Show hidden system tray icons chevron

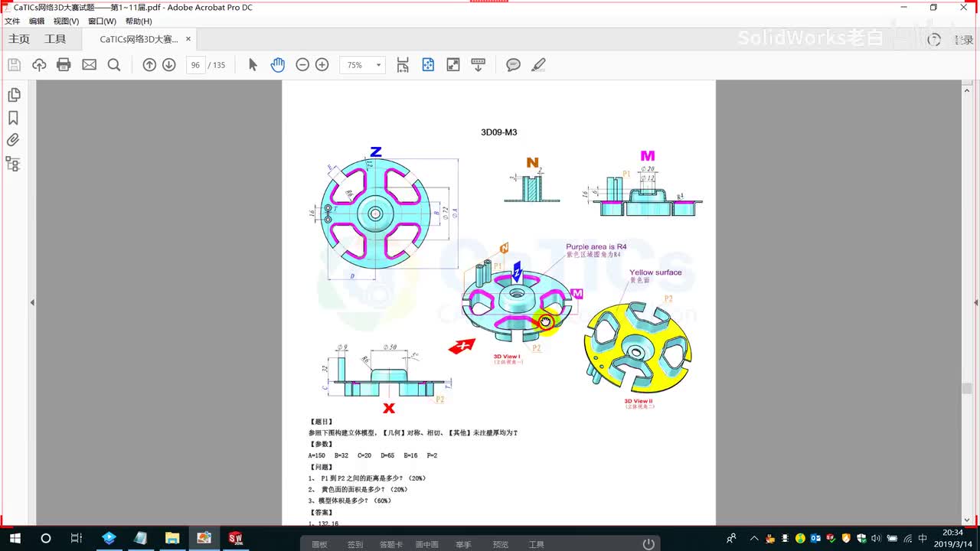click(753, 538)
